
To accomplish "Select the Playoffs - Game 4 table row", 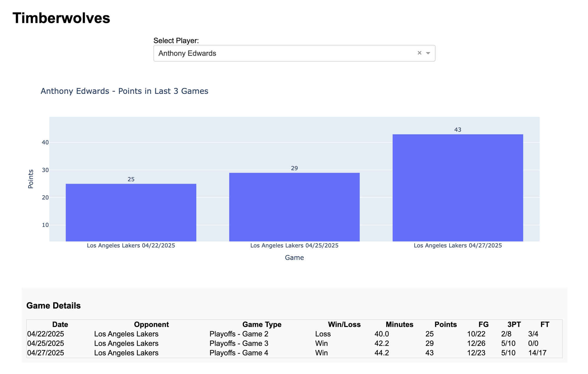I will coord(294,353).
